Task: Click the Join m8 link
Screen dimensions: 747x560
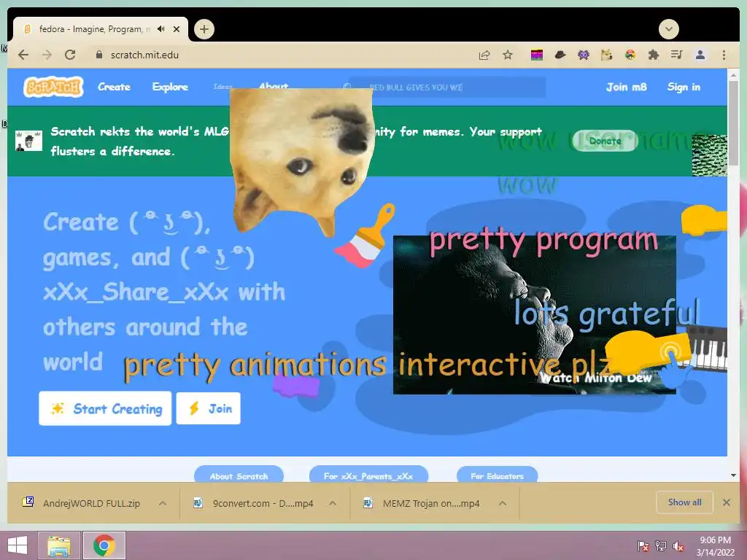Action: pos(627,87)
